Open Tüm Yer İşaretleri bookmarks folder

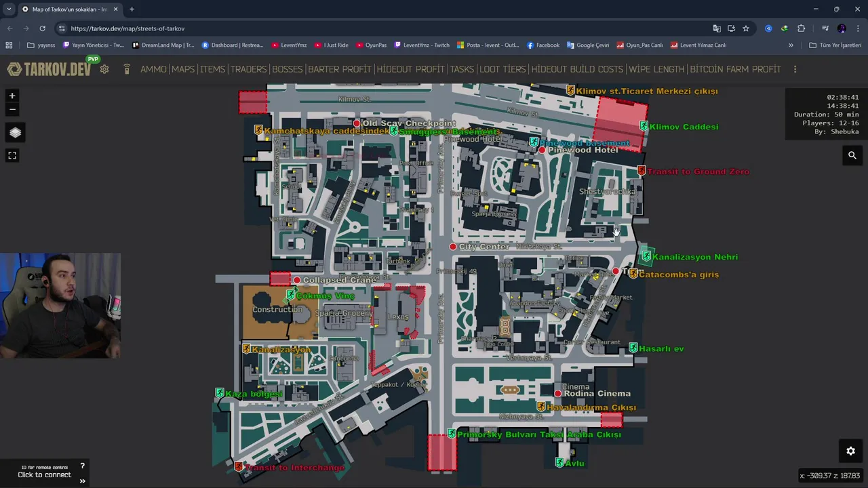click(x=835, y=45)
